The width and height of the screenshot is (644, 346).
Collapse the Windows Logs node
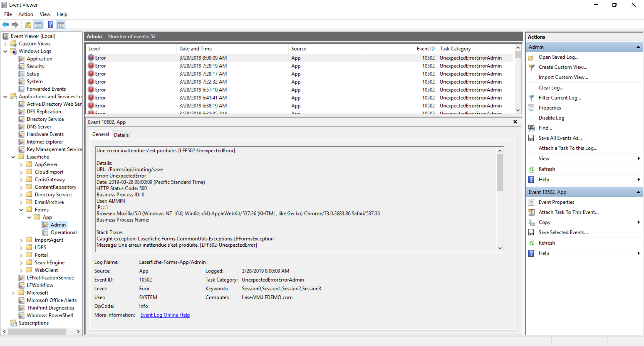(5, 51)
